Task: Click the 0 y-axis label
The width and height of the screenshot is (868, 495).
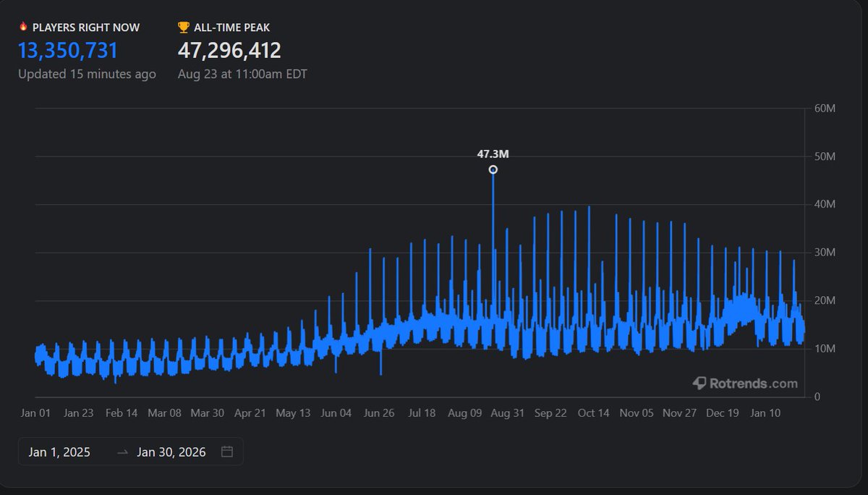Action: (817, 397)
